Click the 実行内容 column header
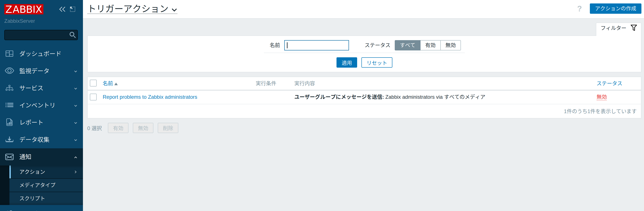Viewport: 644px width, 211px height. (304, 83)
